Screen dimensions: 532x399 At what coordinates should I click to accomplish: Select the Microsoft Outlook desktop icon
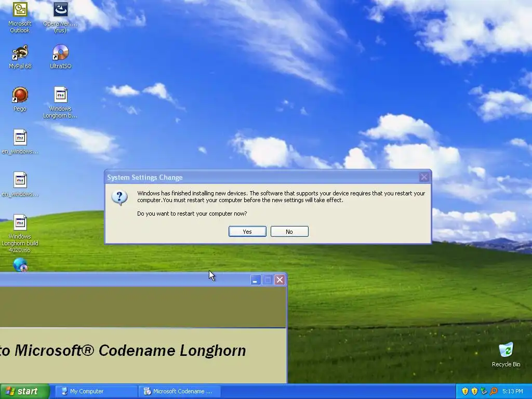click(20, 17)
